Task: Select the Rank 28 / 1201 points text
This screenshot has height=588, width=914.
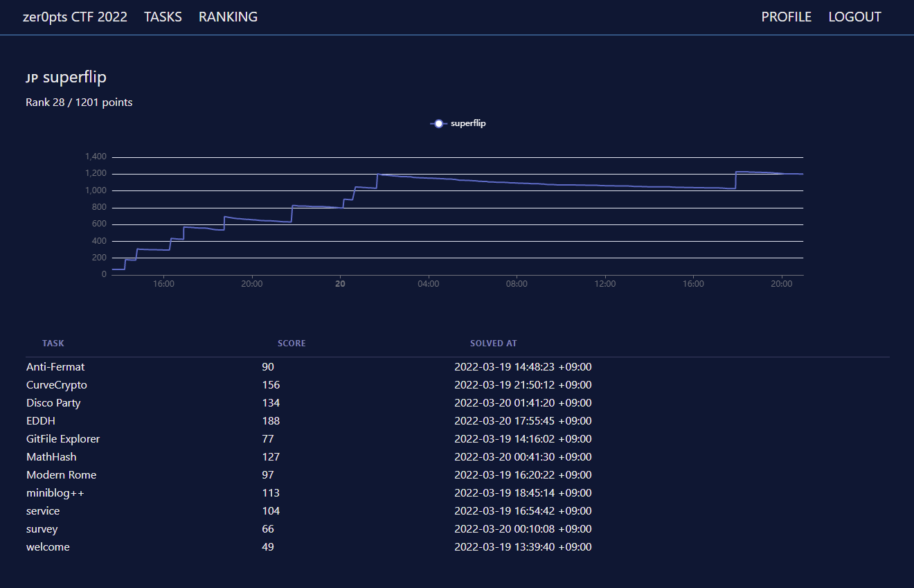Action: pyautogui.click(x=79, y=103)
